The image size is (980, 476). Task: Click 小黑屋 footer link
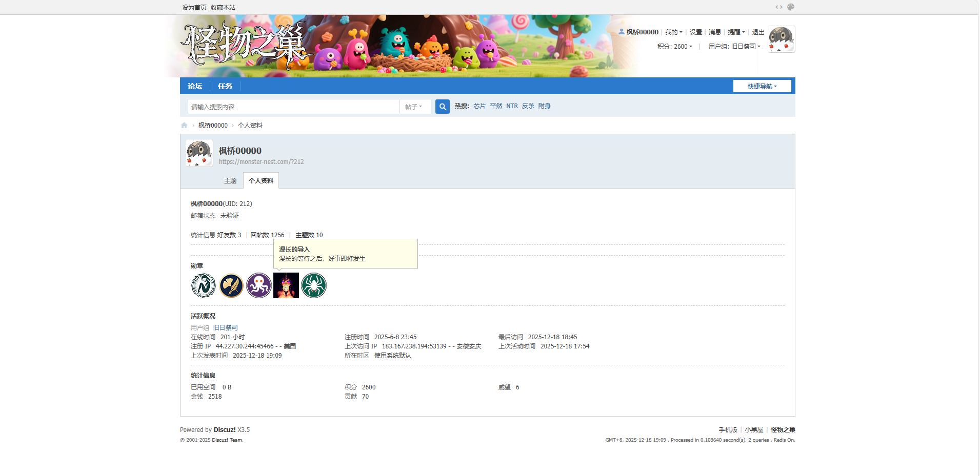click(754, 430)
